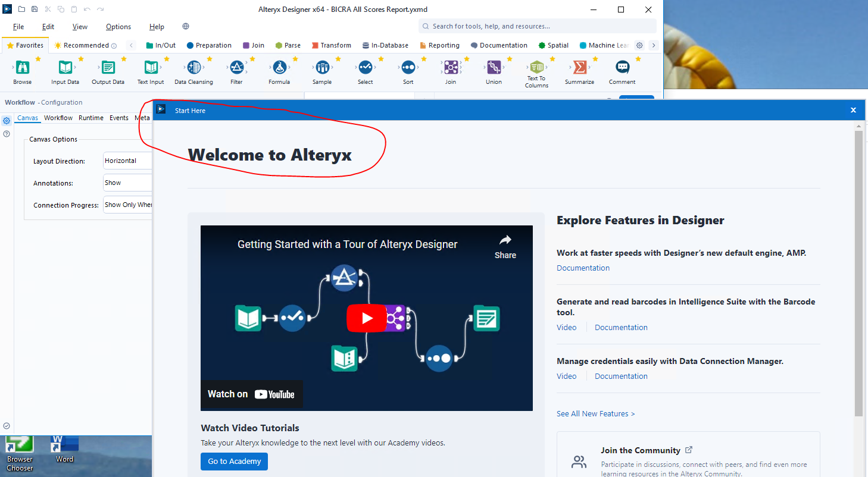
Task: Select the Union tool
Action: [x=494, y=68]
